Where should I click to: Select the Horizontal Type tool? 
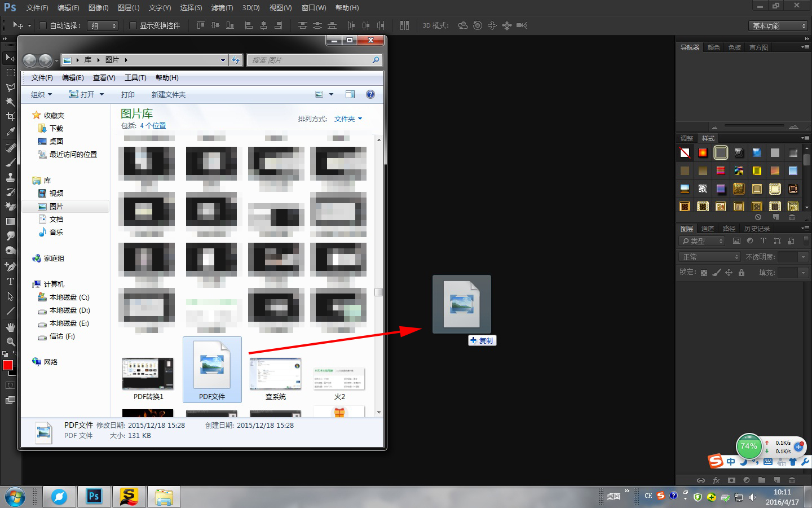pyautogui.click(x=10, y=281)
